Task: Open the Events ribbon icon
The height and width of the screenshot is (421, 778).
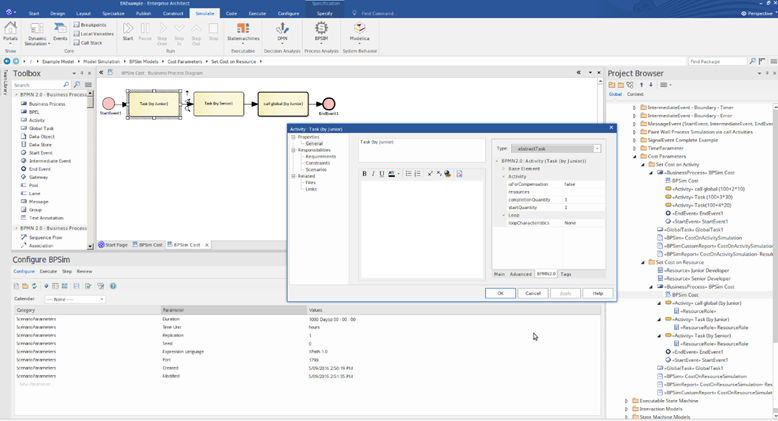Action: pyautogui.click(x=60, y=31)
